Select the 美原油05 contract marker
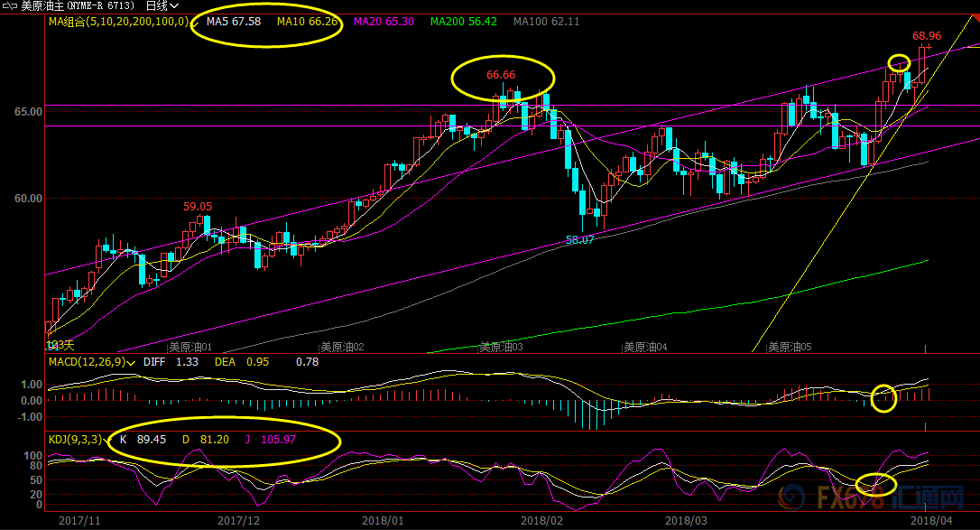980x530 pixels. (790, 347)
